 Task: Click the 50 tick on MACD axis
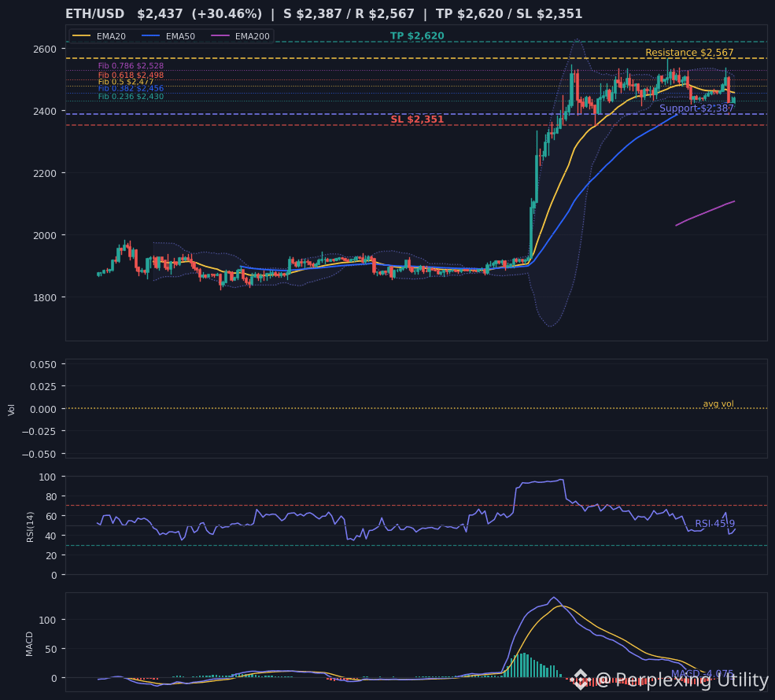point(51,649)
